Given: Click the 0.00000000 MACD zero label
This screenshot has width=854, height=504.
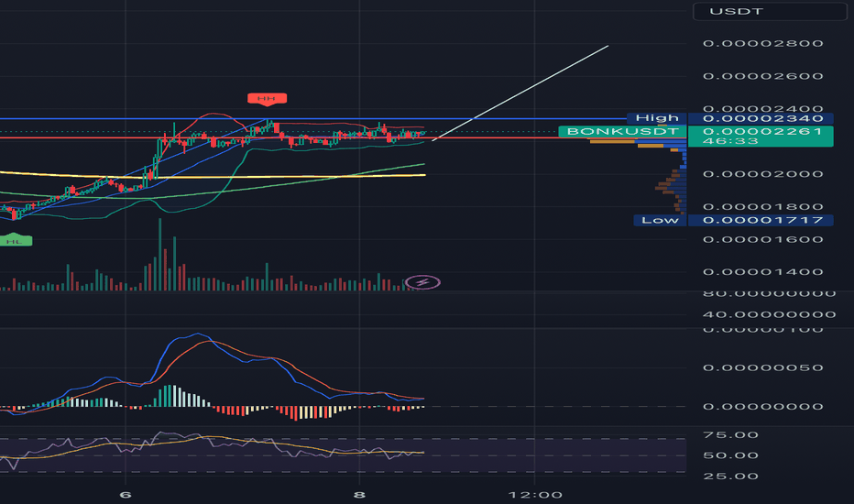Looking at the screenshot, I should pos(762,407).
